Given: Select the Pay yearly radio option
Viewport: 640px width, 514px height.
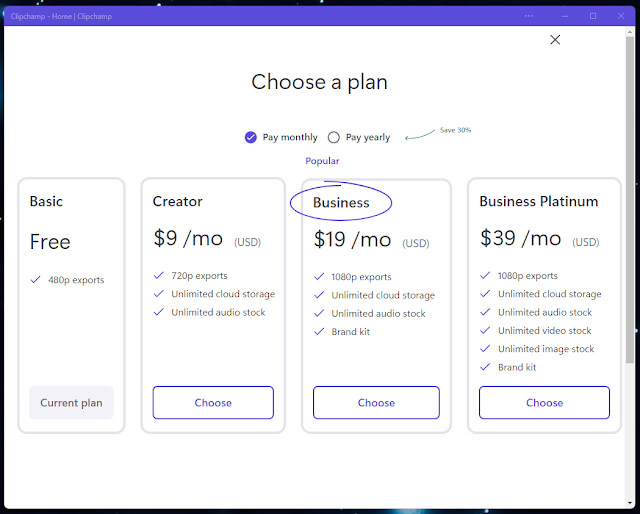Looking at the screenshot, I should [x=333, y=137].
